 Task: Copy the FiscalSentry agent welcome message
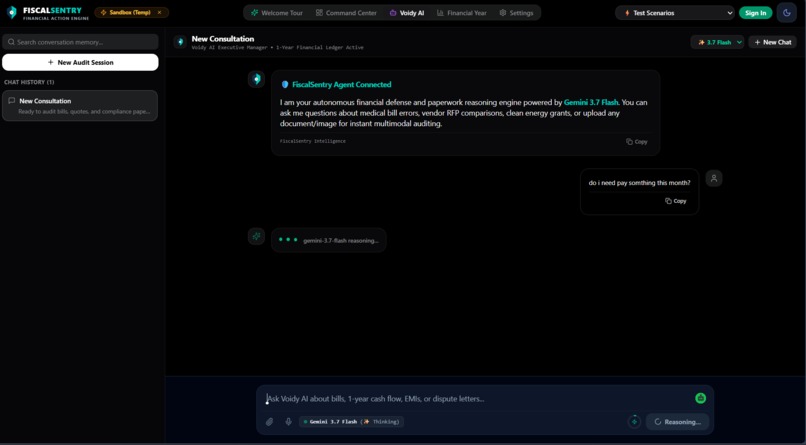pyautogui.click(x=636, y=141)
